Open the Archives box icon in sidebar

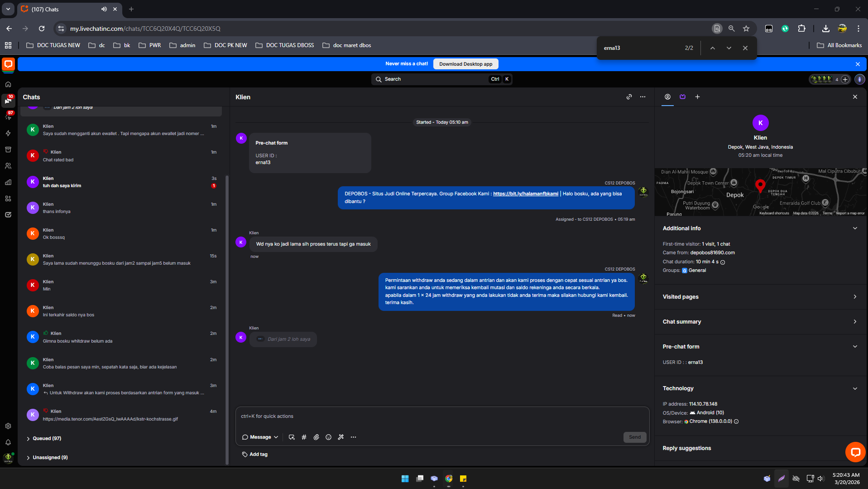pyautogui.click(x=8, y=150)
